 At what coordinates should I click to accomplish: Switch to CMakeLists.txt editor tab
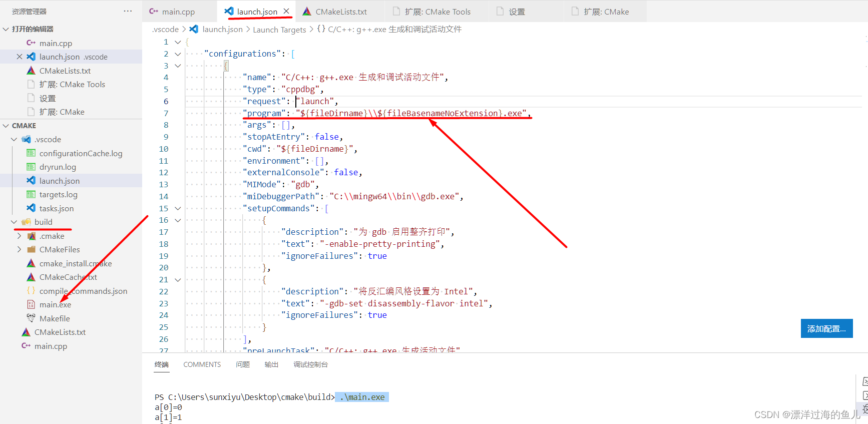[341, 12]
